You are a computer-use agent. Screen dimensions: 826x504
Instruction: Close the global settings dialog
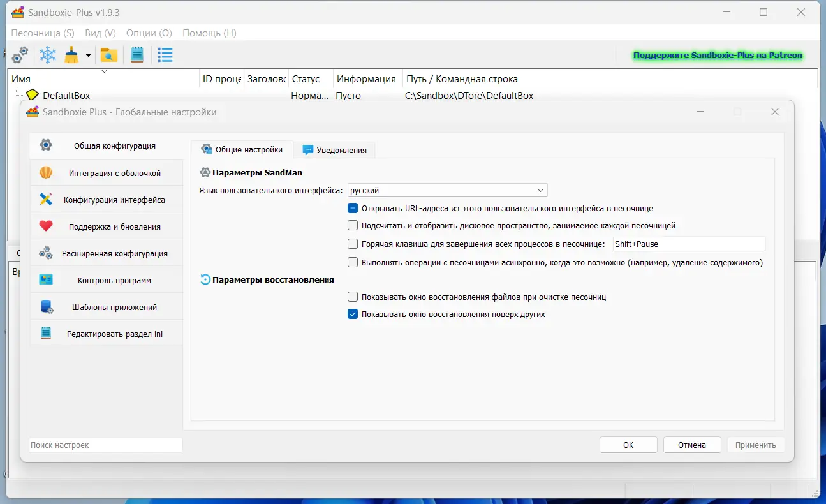point(775,112)
